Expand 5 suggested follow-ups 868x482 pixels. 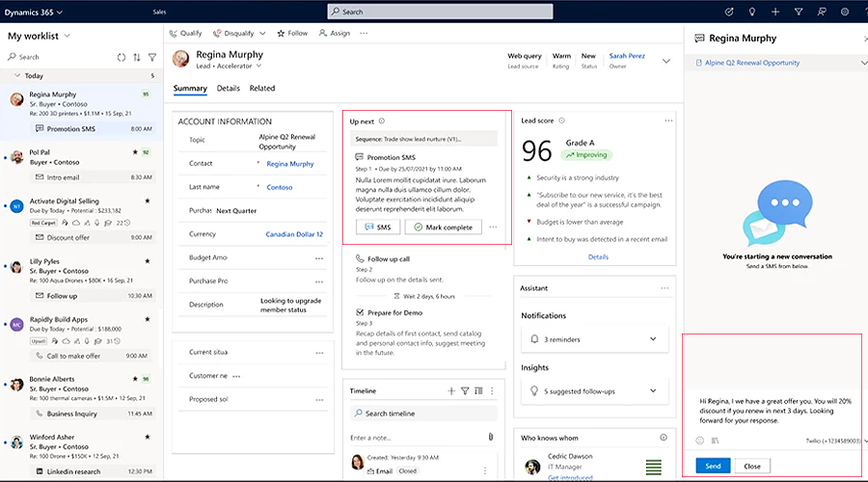[653, 390]
